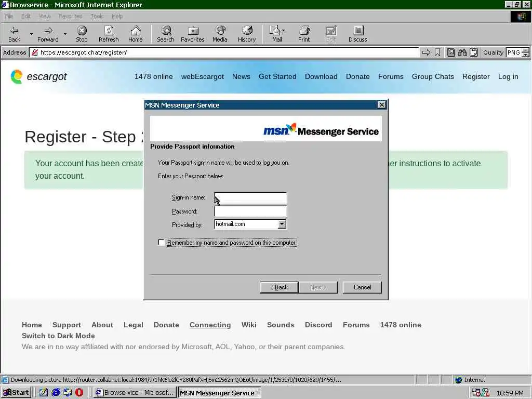
Task: Click the Print toolbar icon
Action: tap(304, 31)
